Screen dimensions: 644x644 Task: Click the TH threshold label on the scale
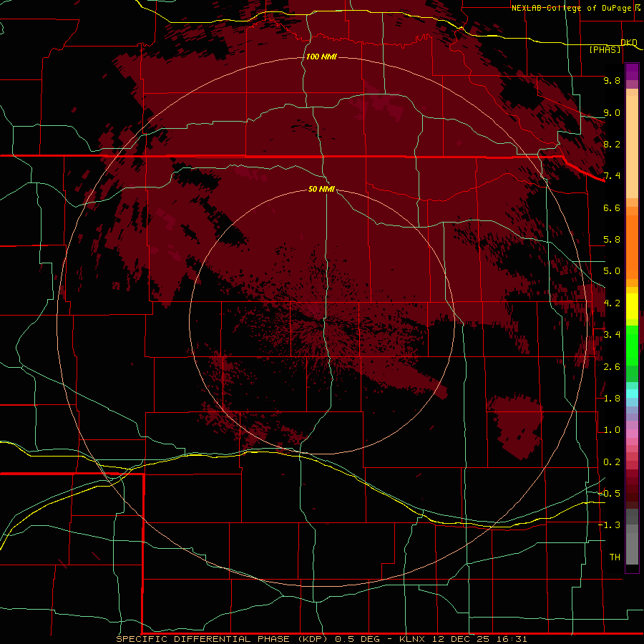[x=615, y=557]
